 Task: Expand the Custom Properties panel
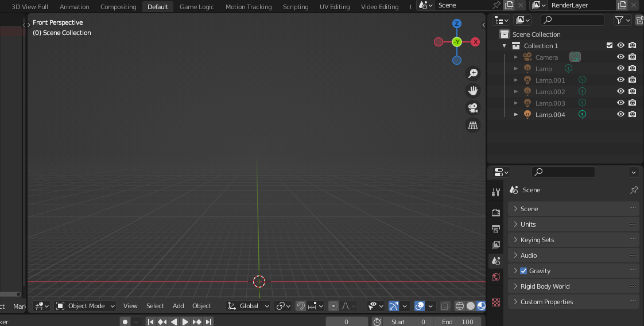point(573,302)
